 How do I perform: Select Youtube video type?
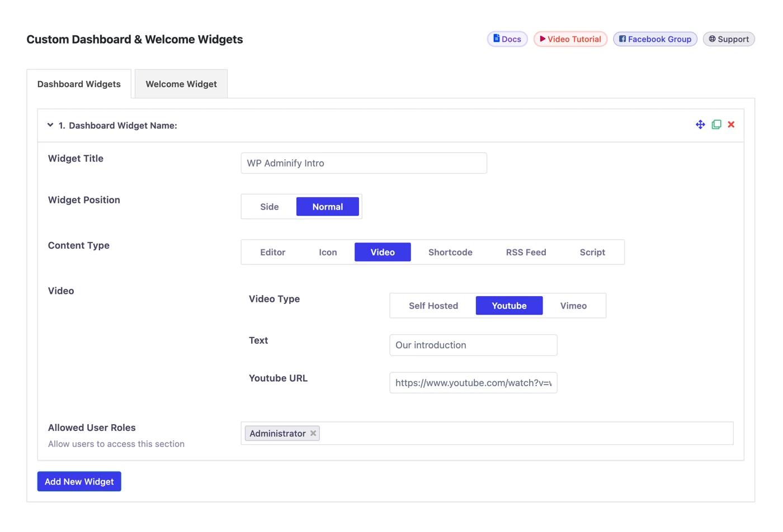point(509,306)
